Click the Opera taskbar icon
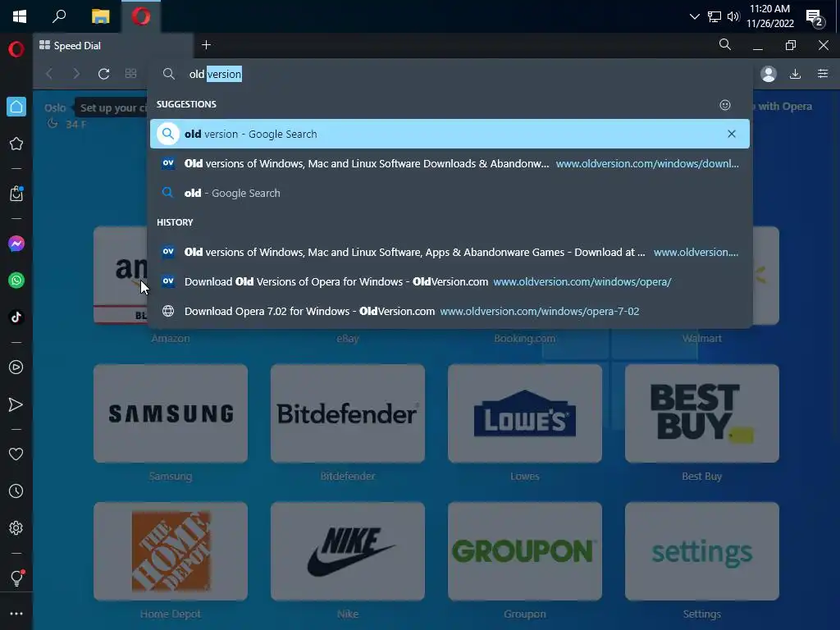The image size is (840, 630). 141,16
